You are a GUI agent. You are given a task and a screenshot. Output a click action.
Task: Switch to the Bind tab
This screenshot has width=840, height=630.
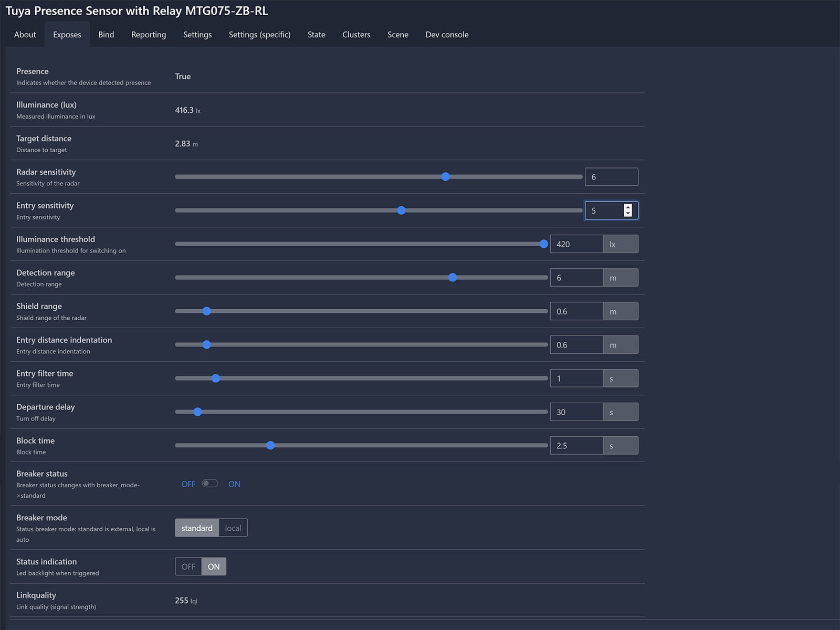coord(106,35)
